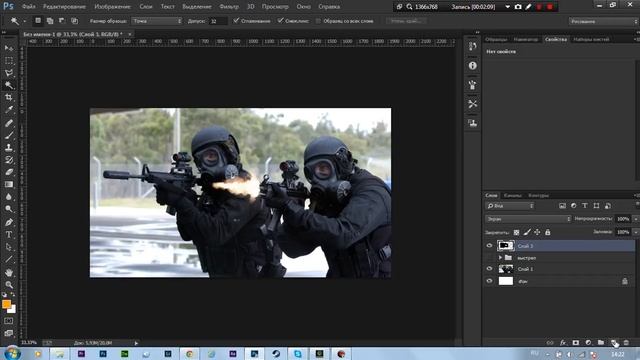640x360 pixels.
Task: Open the blend mode dropdown Экран
Action: click(x=528, y=219)
